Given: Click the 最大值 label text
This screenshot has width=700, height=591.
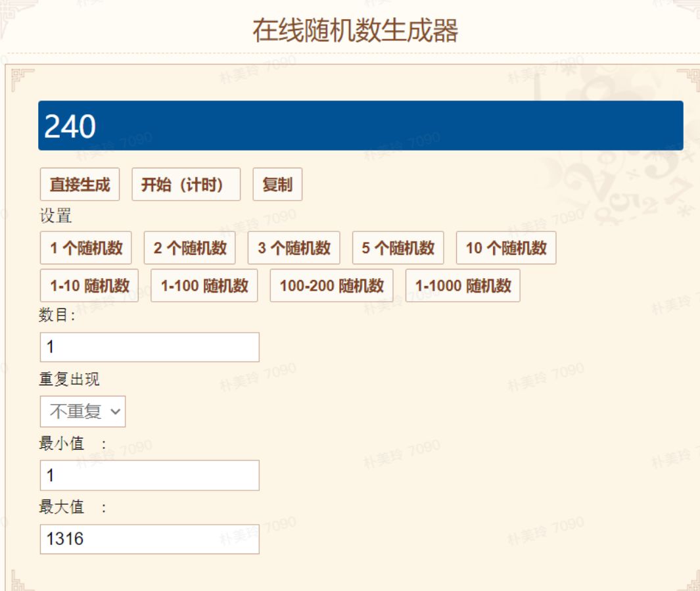Looking at the screenshot, I should pyautogui.click(x=62, y=507).
